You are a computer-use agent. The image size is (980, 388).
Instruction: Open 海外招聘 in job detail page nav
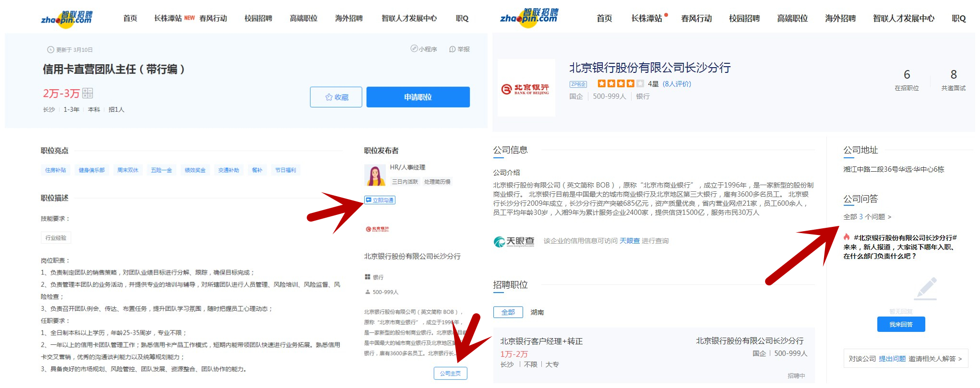pyautogui.click(x=349, y=18)
